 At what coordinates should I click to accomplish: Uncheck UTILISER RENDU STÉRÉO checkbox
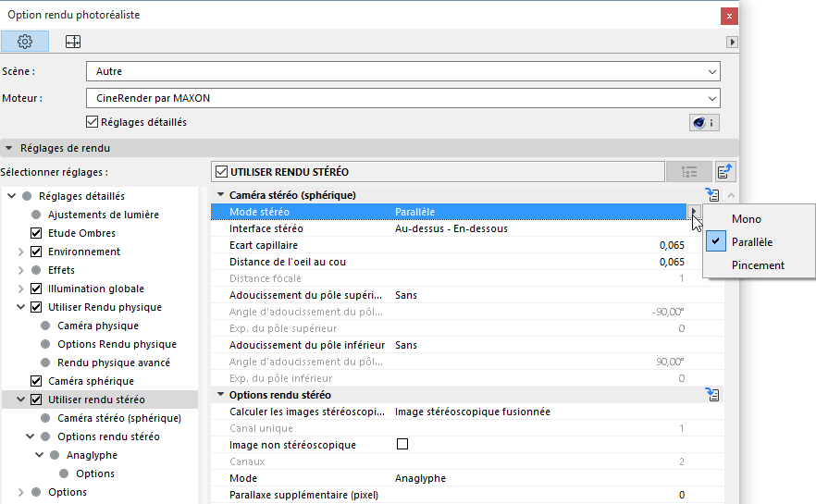[222, 172]
